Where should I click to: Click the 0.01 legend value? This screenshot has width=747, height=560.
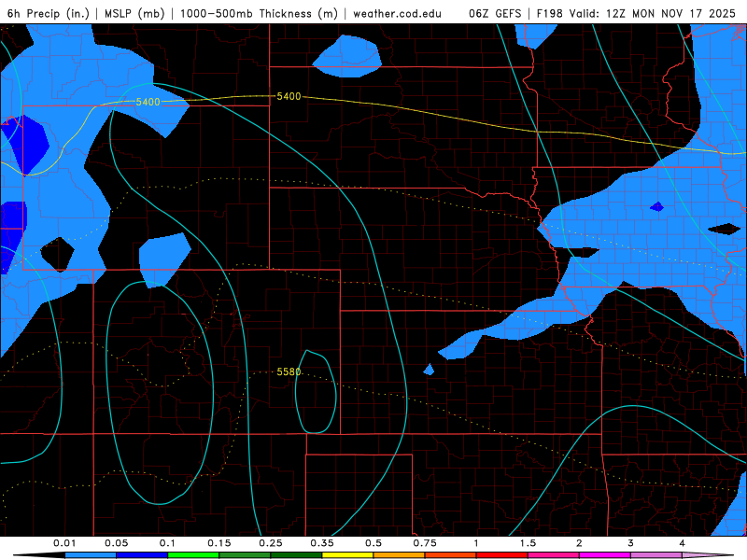(64, 543)
